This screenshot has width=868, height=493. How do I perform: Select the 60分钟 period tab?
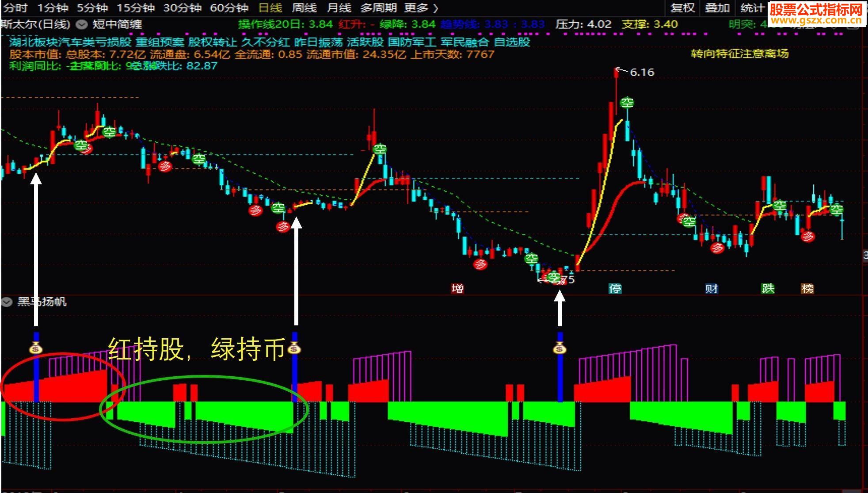(x=229, y=8)
